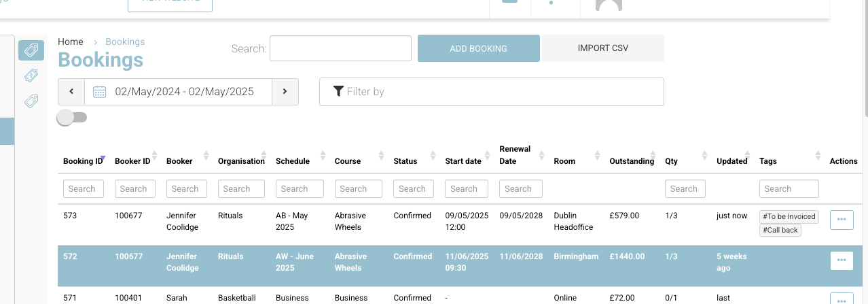Click the Home breadcrumb link
This screenshot has width=868, height=304.
pos(71,41)
